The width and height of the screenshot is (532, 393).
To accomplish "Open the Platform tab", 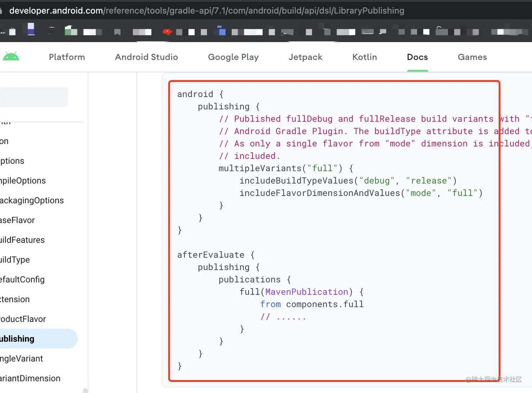I will 67,57.
